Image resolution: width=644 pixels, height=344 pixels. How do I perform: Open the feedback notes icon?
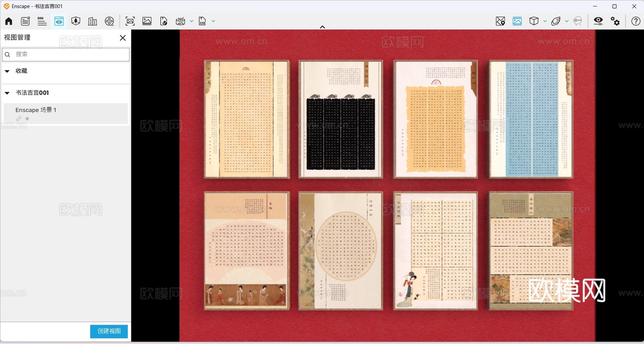point(25,21)
